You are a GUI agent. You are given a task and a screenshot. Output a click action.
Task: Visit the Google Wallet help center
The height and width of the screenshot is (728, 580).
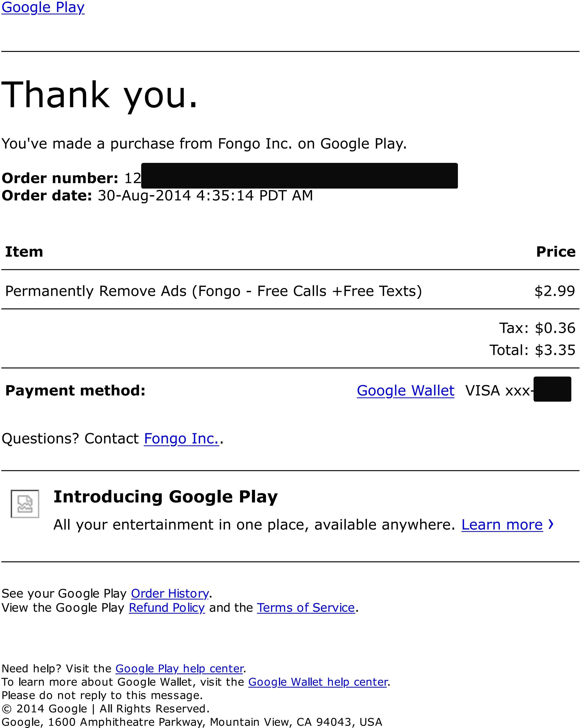(318, 682)
